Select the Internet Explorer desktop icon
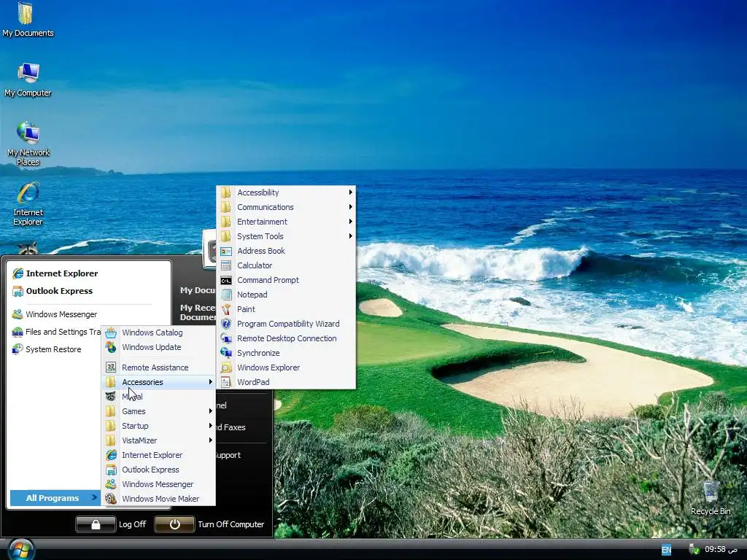 [x=28, y=203]
